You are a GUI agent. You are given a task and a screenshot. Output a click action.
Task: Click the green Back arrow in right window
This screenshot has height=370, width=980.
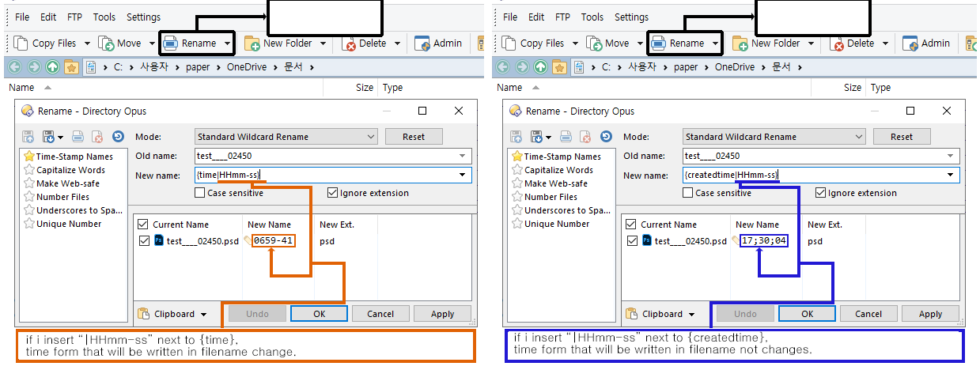point(502,67)
